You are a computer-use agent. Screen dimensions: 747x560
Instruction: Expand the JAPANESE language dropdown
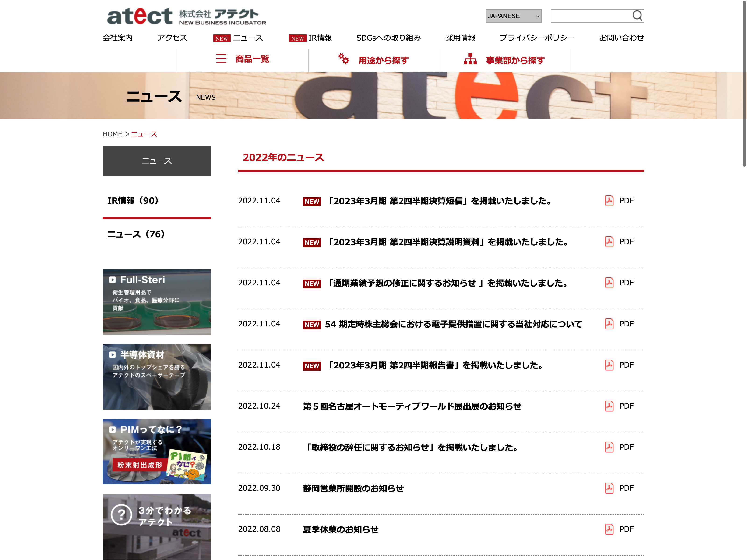513,16
